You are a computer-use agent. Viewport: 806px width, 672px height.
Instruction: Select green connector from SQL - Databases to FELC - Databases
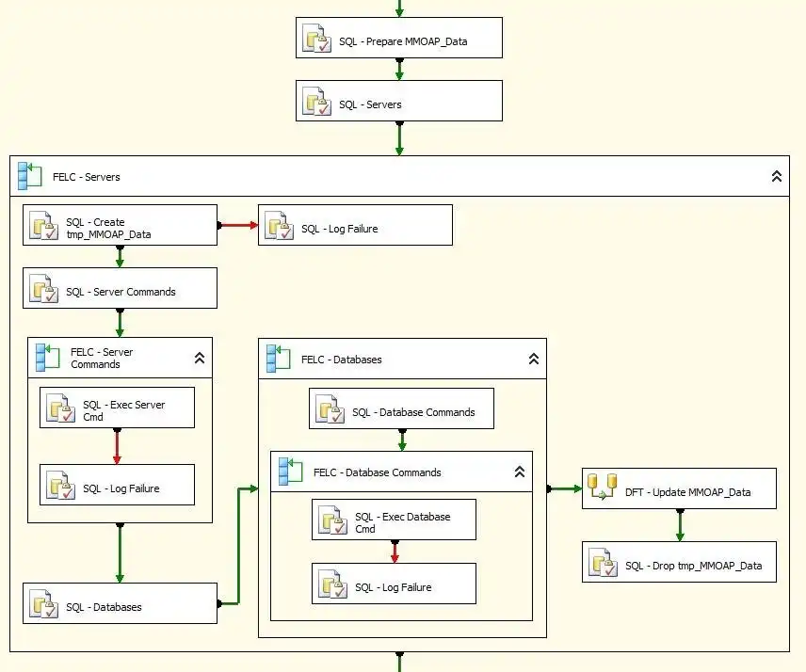238,546
